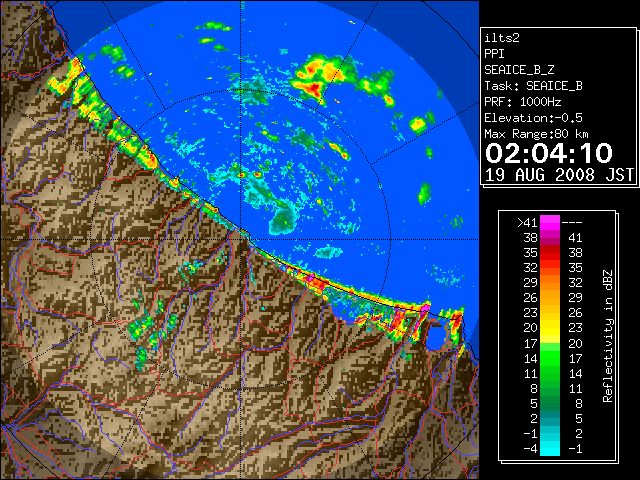Screen dimensions: 640x480
Task: Click the 'SEAICE_B_Z' product name
Action: (519, 70)
